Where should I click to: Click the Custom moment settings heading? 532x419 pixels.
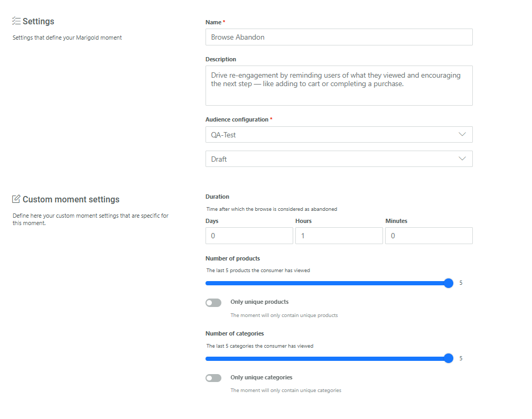point(71,200)
